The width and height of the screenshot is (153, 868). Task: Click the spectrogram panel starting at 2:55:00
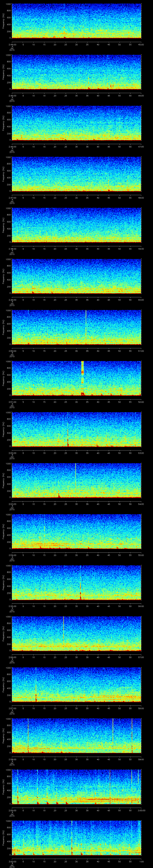click(77, 583)
